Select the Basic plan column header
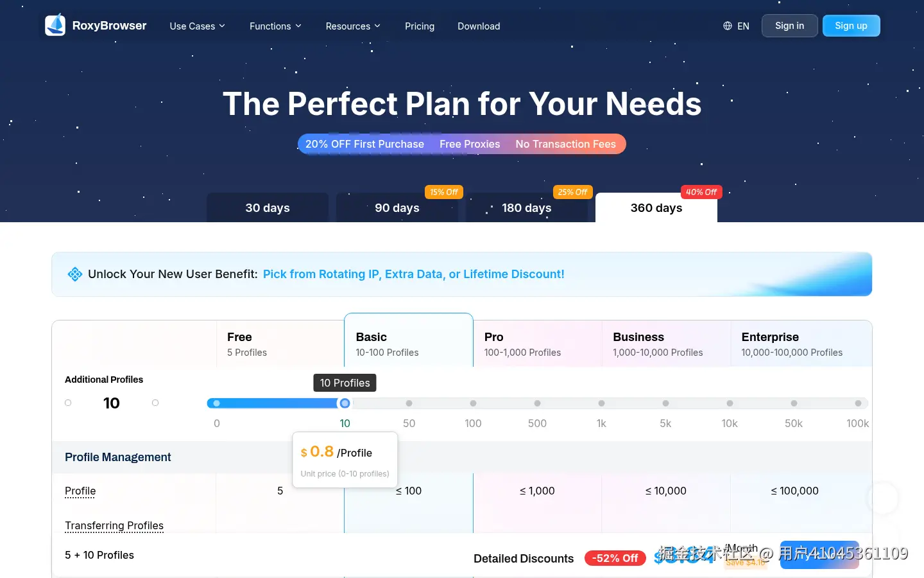Image resolution: width=924 pixels, height=578 pixels. 409,340
